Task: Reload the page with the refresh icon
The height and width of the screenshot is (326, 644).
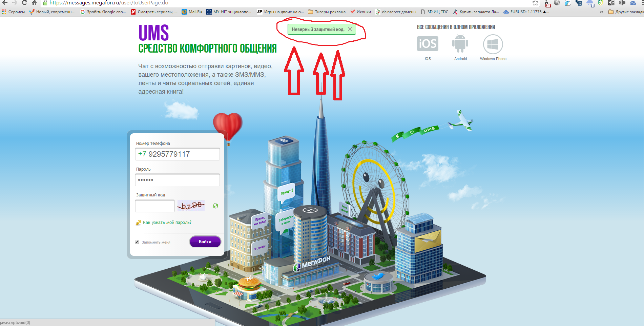Action: 24,3
